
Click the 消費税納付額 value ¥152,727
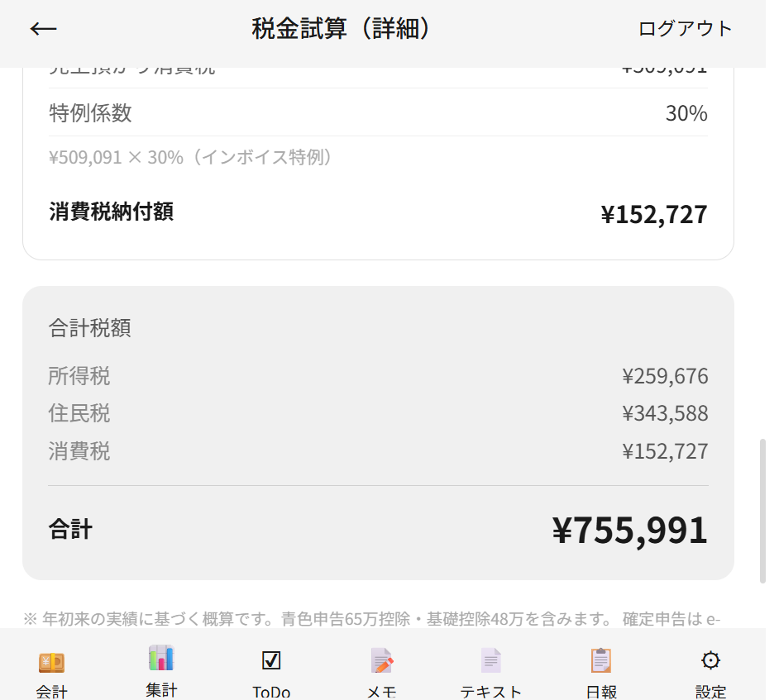point(654,215)
